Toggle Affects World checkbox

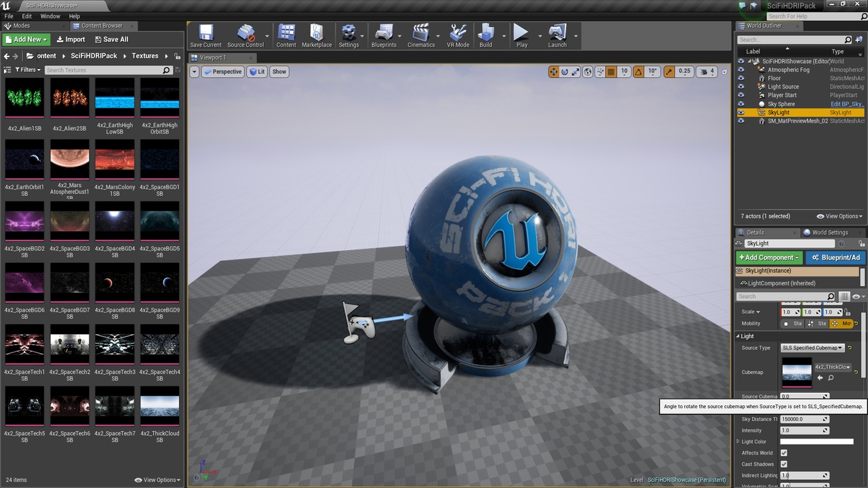click(x=784, y=453)
